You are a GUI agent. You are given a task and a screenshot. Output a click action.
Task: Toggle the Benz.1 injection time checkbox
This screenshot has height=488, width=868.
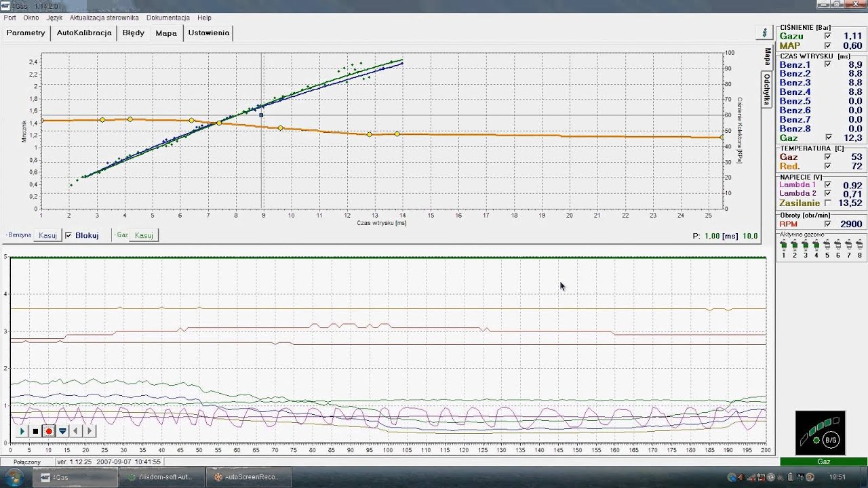(827, 64)
